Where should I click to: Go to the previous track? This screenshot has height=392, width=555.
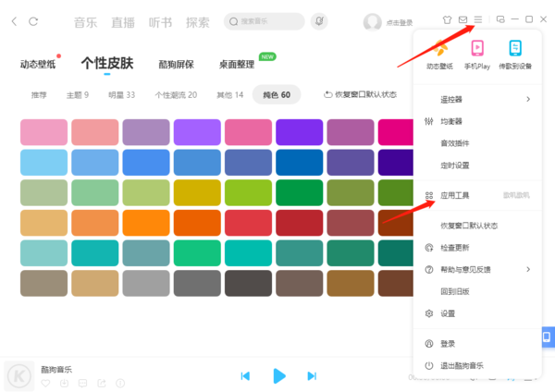245,375
